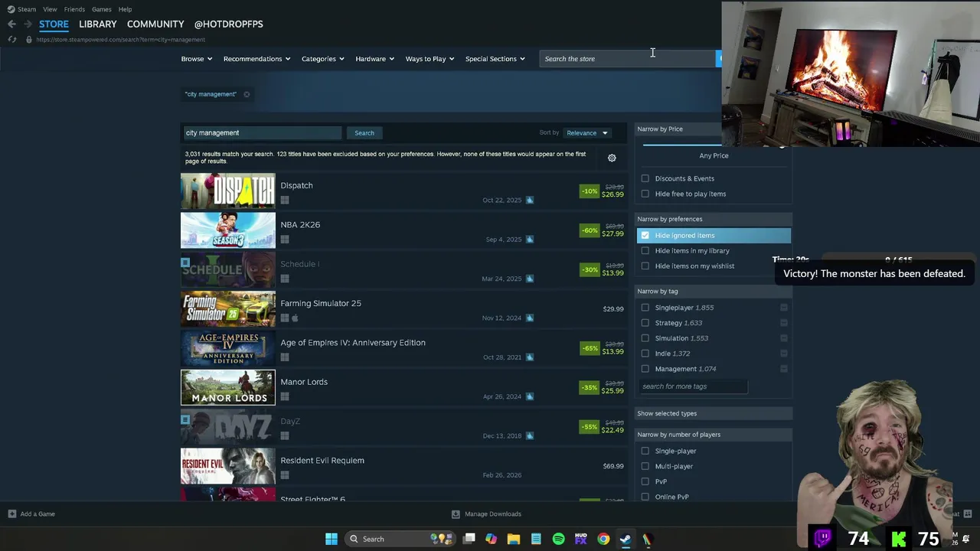This screenshot has width=980, height=551.
Task: Filter by the Simulation tag checkbox
Action: tap(645, 338)
